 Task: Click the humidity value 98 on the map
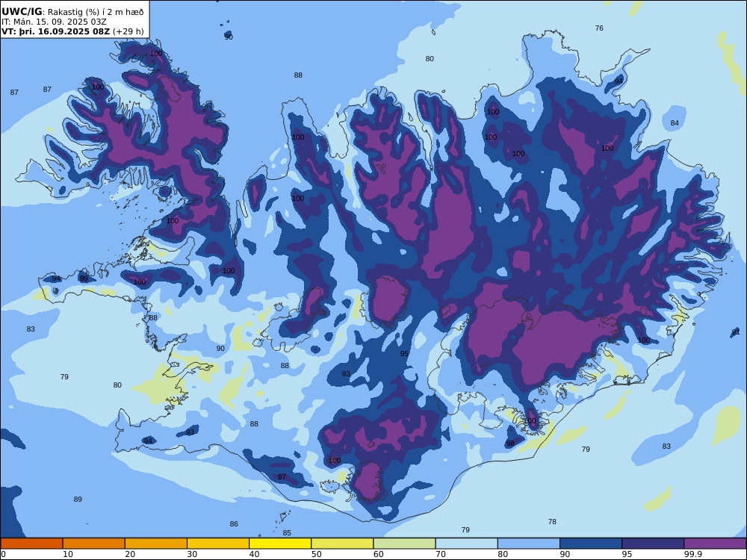510,444
